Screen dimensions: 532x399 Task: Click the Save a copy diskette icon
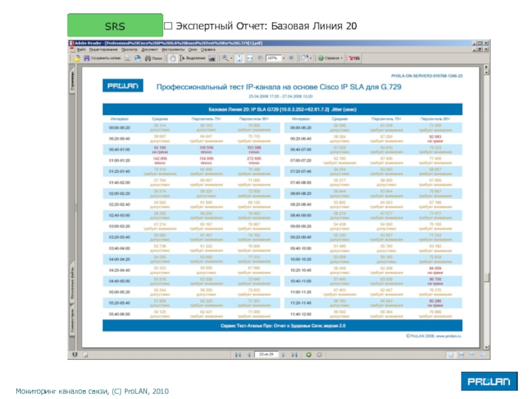86,59
